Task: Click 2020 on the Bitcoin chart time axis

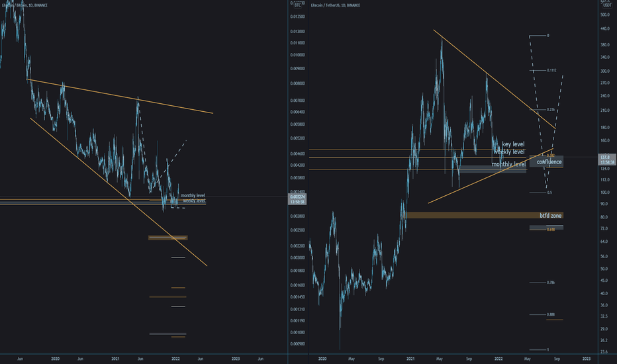Action: (x=55, y=359)
